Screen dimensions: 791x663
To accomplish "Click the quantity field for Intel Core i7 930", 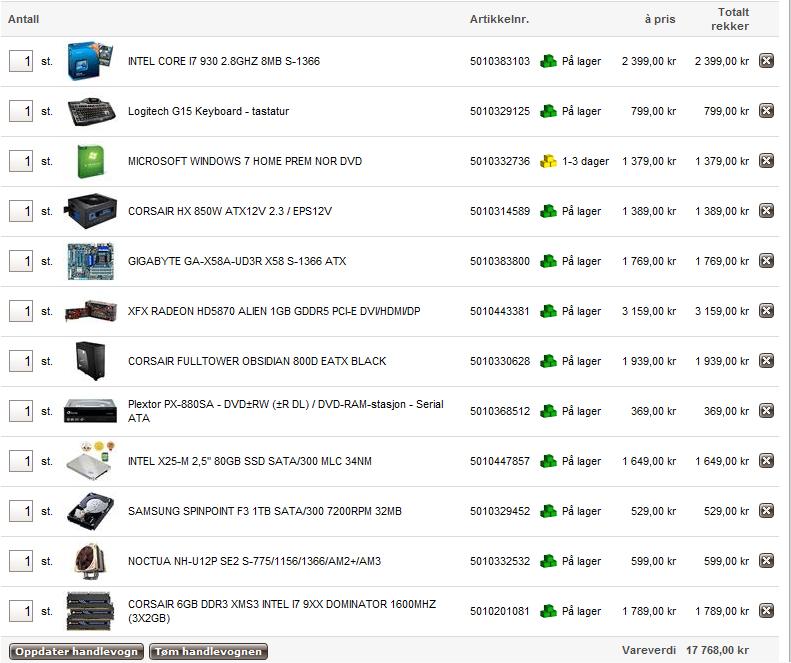I will 21,61.
